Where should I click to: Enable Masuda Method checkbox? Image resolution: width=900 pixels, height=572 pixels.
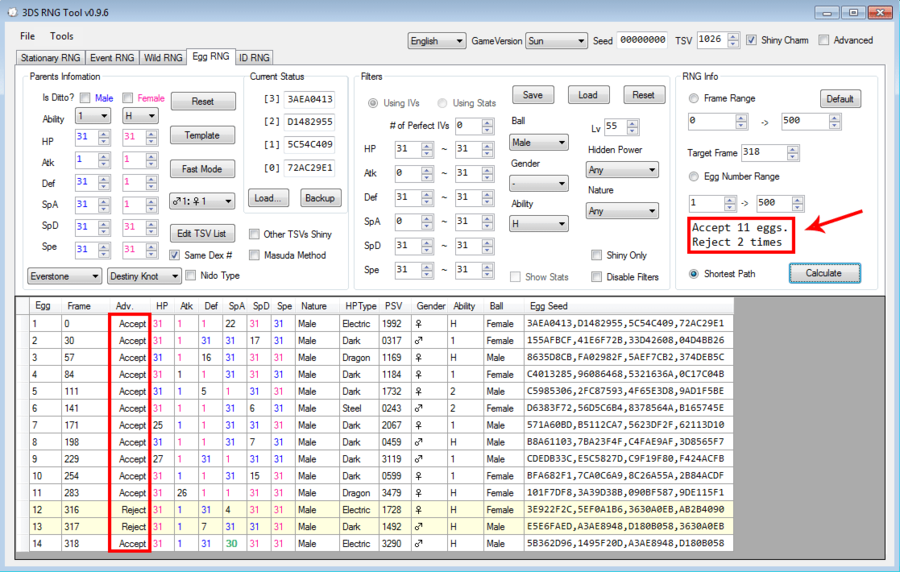click(254, 255)
